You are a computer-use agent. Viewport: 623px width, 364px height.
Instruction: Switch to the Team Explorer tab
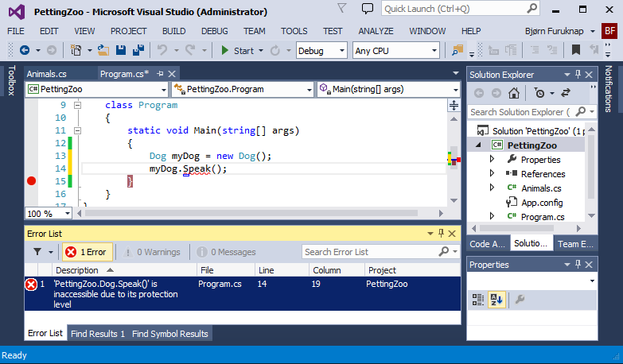[x=575, y=244]
